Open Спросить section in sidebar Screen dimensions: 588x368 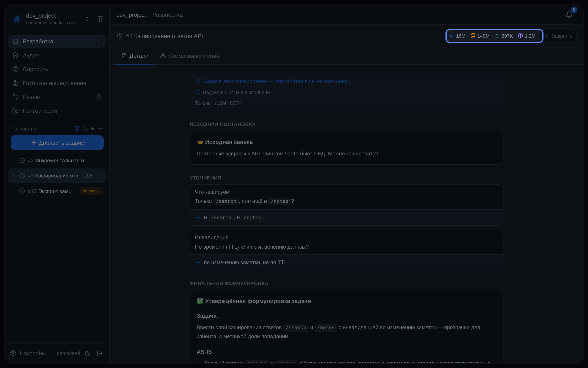57,69
